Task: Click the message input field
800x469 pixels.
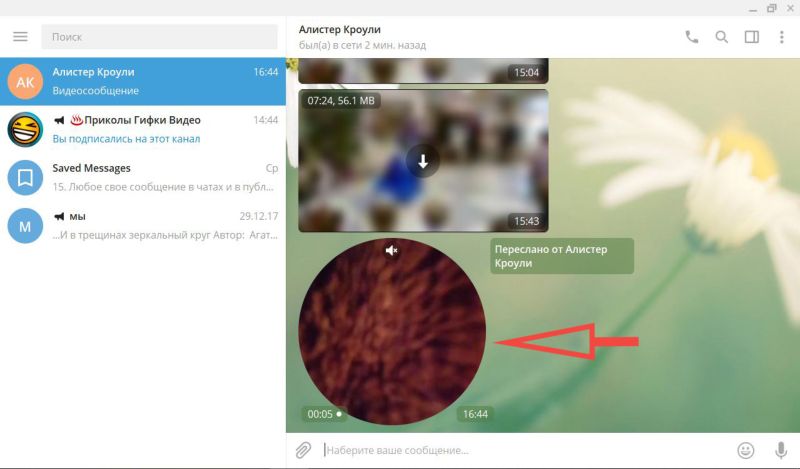Action: point(526,450)
